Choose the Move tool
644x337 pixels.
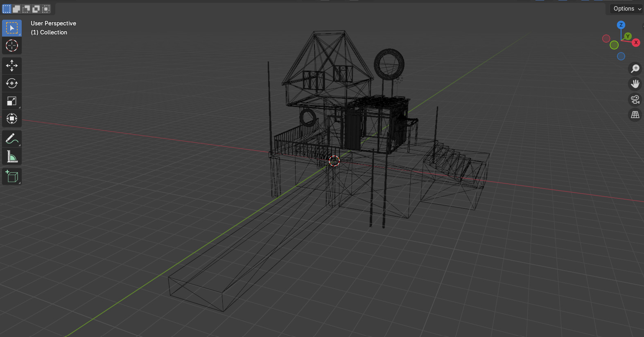click(12, 66)
